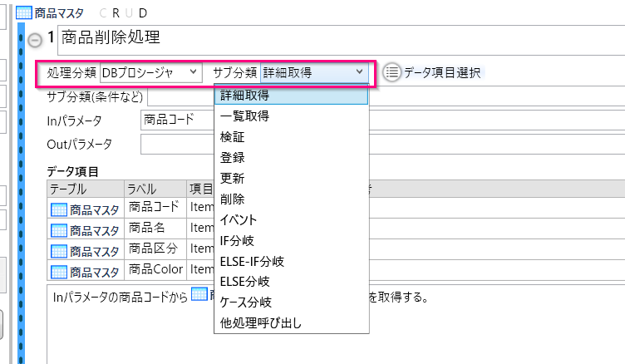The height and width of the screenshot is (364, 625).
Task: Close the サブ分類 詳細取得 dropdown
Action: [x=360, y=72]
